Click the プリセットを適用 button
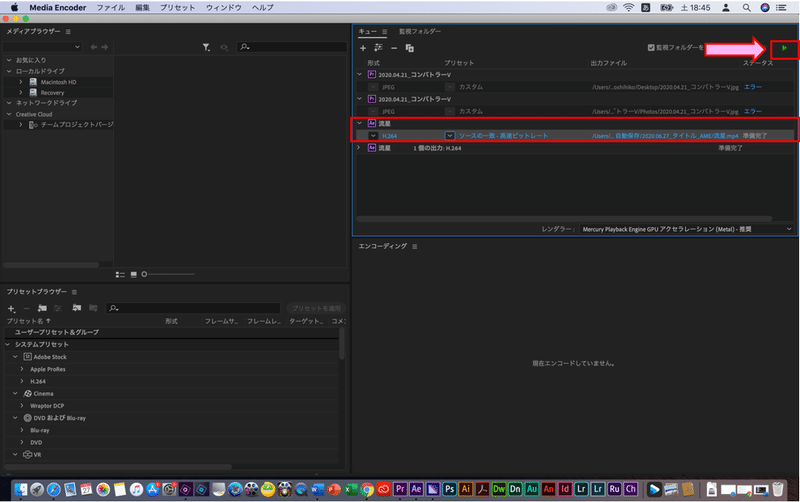800x502 pixels. tap(316, 308)
